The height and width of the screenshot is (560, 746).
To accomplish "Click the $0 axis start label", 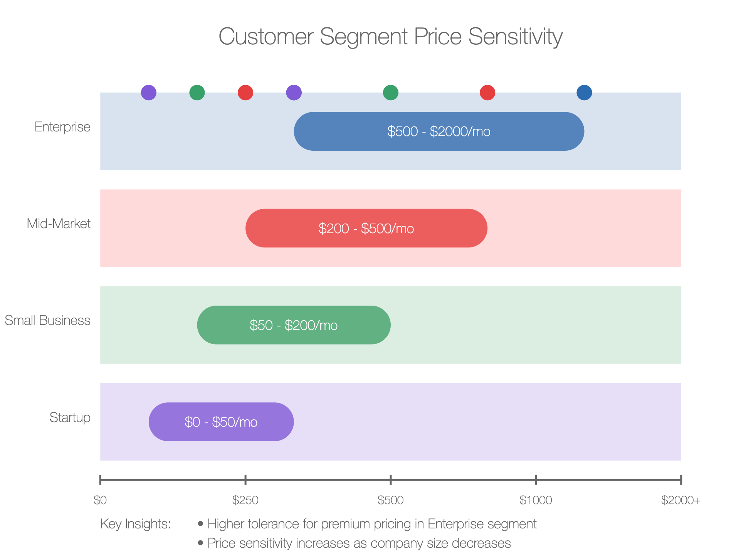I will coord(100,500).
